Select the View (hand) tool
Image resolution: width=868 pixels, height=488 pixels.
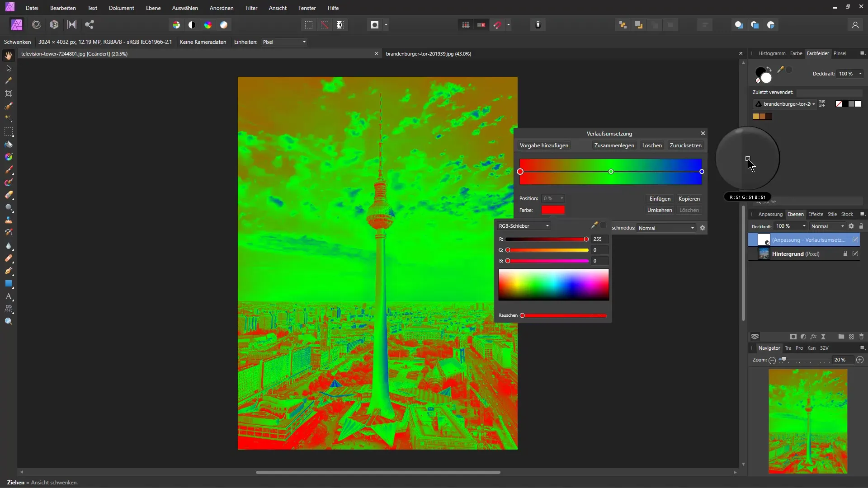(x=9, y=56)
